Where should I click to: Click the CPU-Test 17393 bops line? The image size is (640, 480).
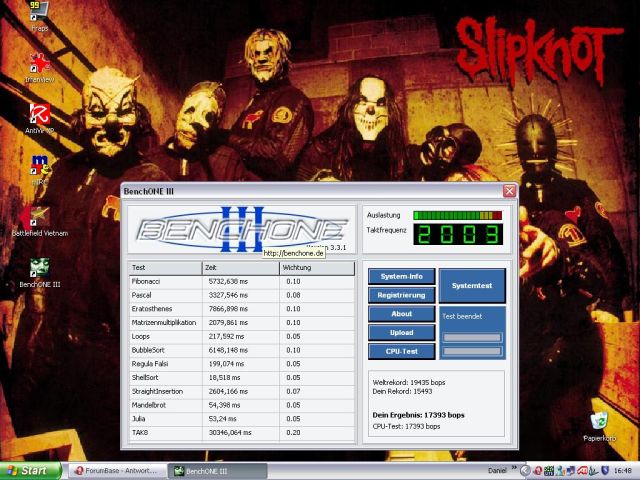pyautogui.click(x=407, y=427)
